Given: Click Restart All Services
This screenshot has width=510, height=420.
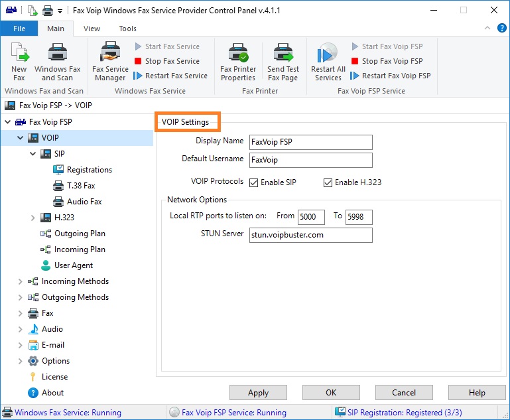Looking at the screenshot, I should click(x=328, y=62).
